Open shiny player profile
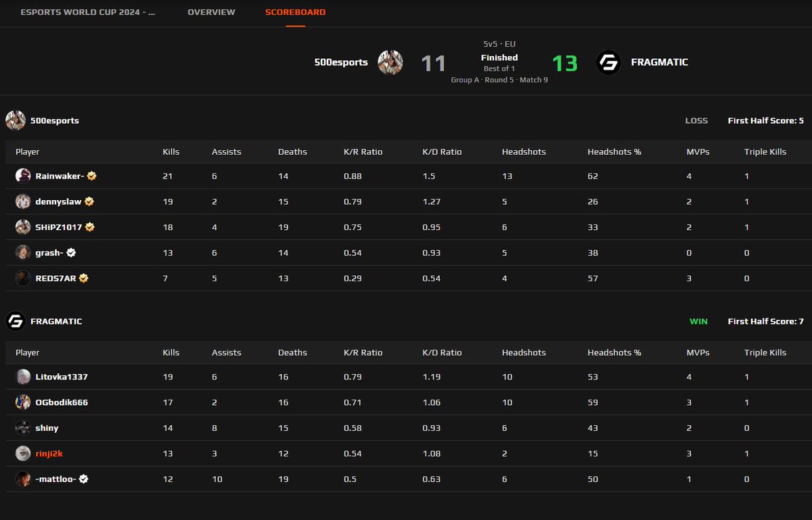This screenshot has height=520, width=812. pyautogui.click(x=47, y=428)
